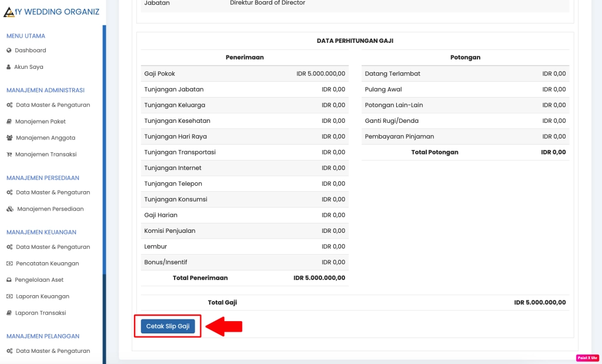Select the Gaji Pokok row
The height and width of the screenshot is (364, 602).
pos(245,74)
